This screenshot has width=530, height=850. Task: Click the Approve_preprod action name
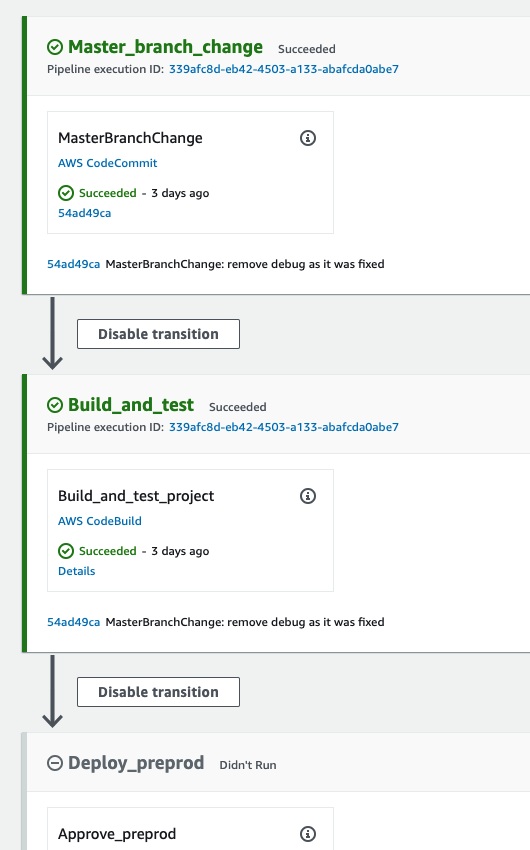117,834
